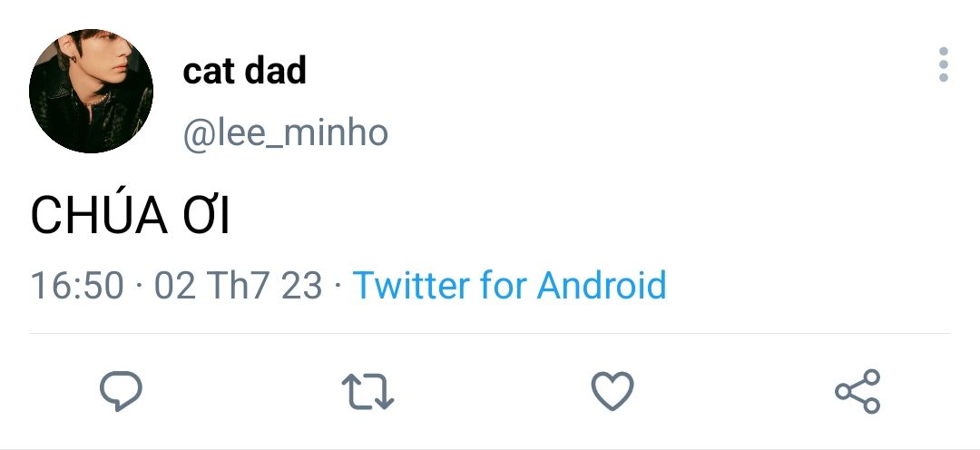This screenshot has width=980, height=450.
Task: Toggle the heart to favorite this tweet
Action: point(612,392)
